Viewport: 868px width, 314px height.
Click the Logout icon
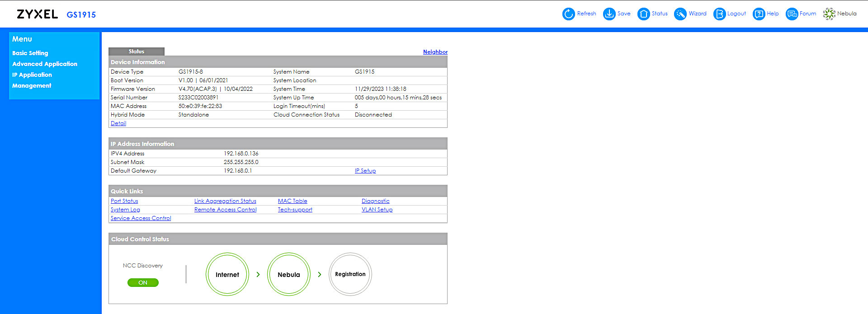(719, 14)
